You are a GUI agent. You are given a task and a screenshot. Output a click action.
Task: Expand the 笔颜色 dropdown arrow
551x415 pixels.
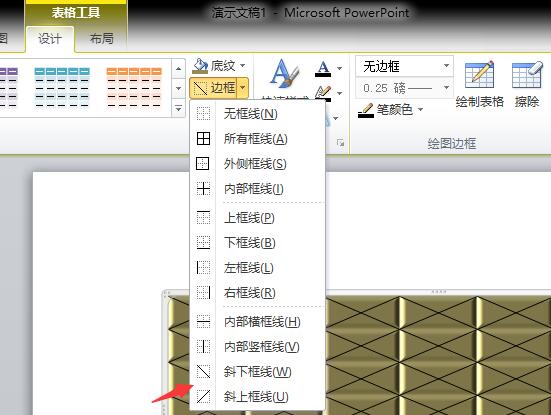420,110
